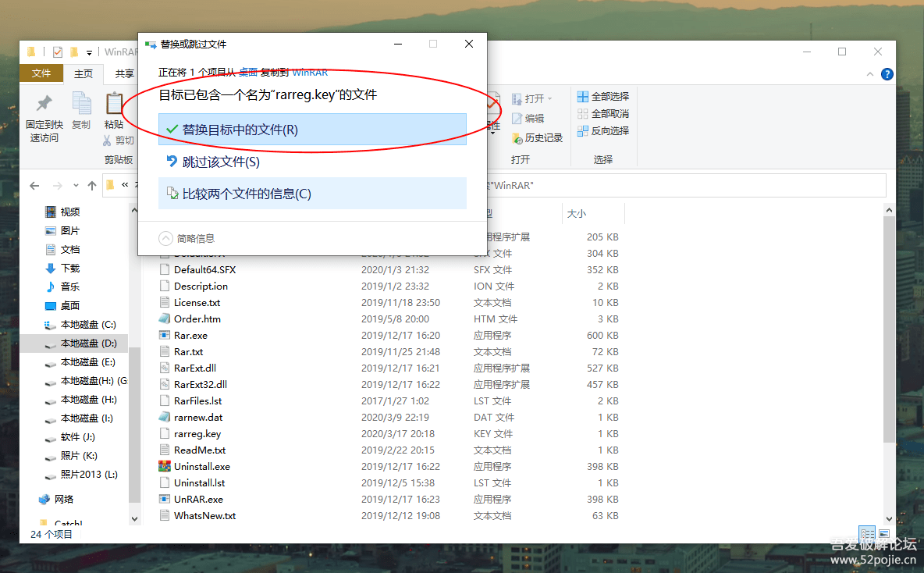Go back with the back arrow

(x=35, y=186)
